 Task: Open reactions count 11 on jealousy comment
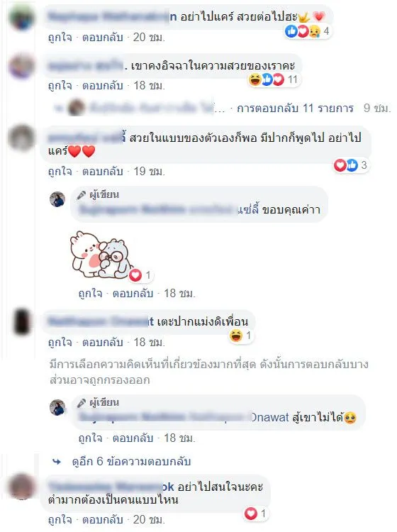274,79
